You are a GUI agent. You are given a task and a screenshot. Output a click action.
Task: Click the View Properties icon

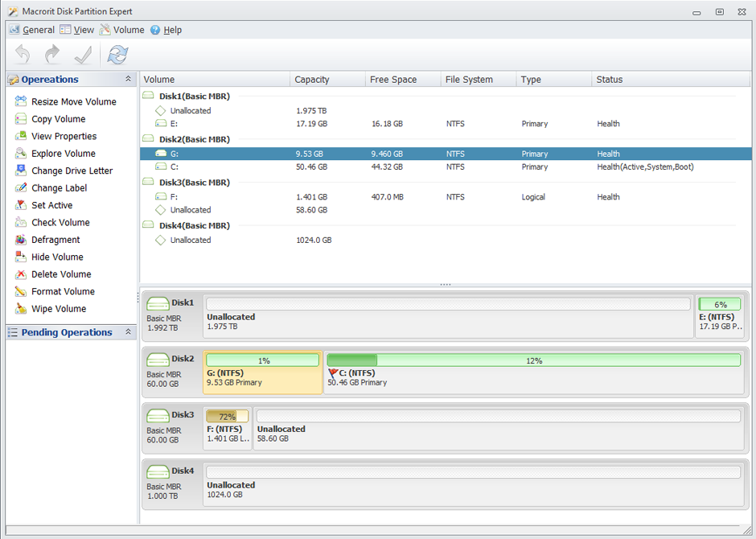pos(21,136)
